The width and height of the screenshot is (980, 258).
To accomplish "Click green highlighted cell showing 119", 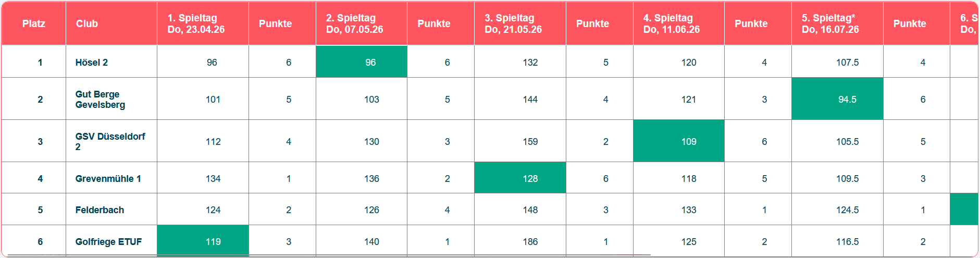I will pos(203,241).
